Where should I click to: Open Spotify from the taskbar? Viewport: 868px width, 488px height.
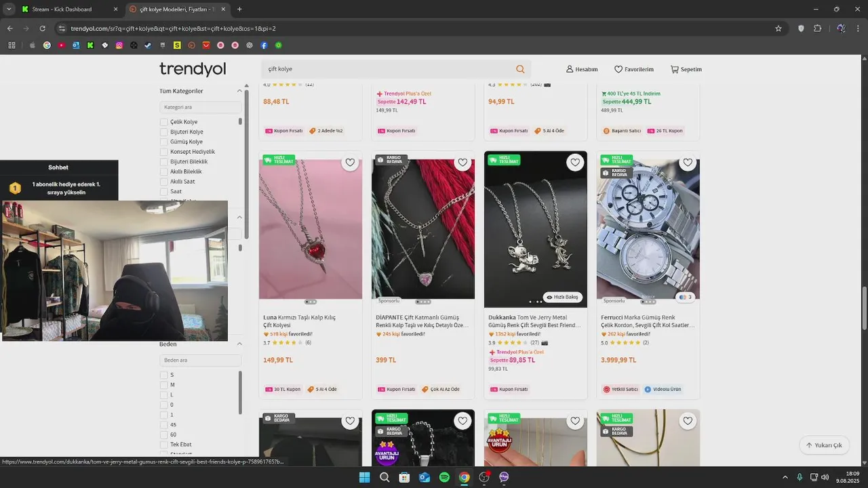tap(444, 477)
